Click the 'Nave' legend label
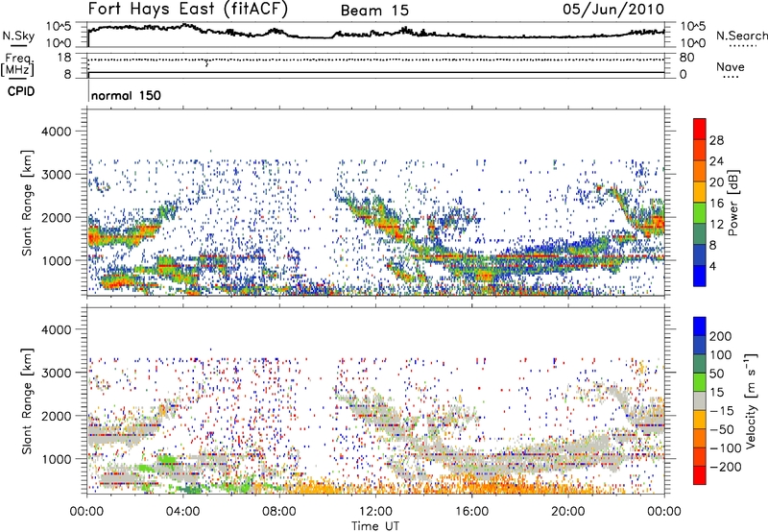The height and width of the screenshot is (532, 768). tap(731, 66)
